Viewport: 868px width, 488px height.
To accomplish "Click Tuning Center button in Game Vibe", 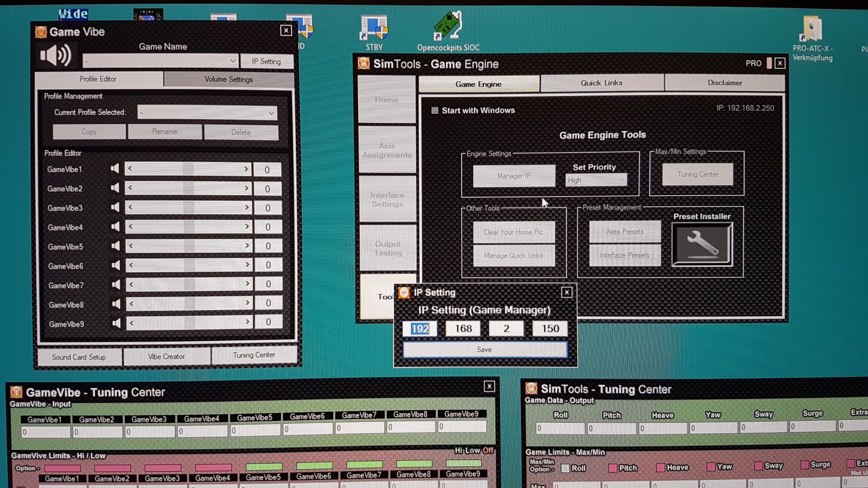I will click(254, 355).
